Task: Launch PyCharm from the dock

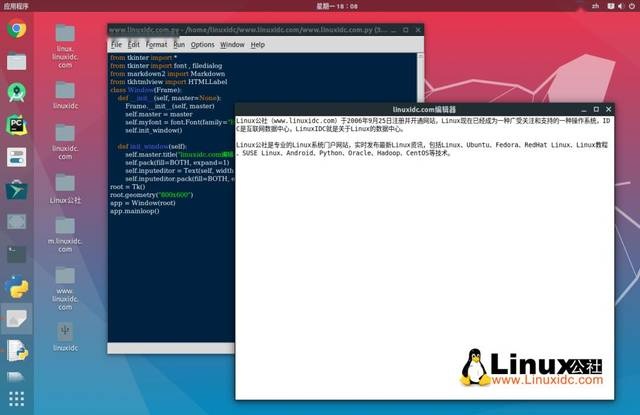Action: (x=16, y=124)
